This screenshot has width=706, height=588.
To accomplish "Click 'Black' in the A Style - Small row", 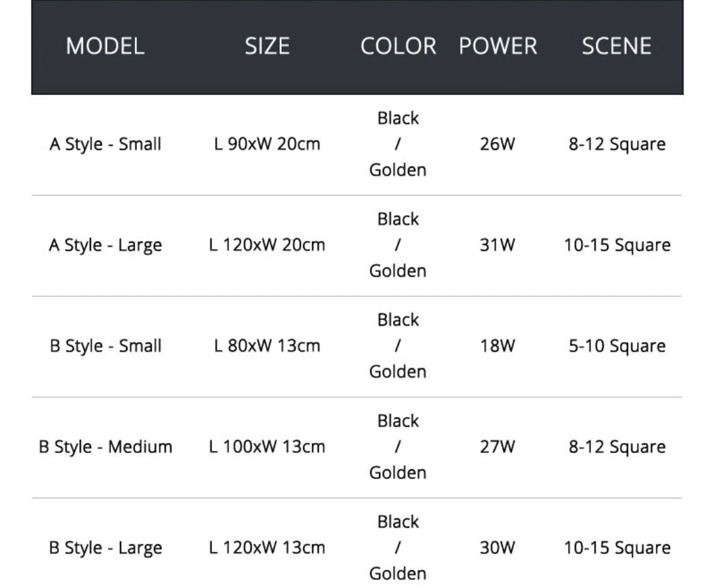I will [398, 118].
